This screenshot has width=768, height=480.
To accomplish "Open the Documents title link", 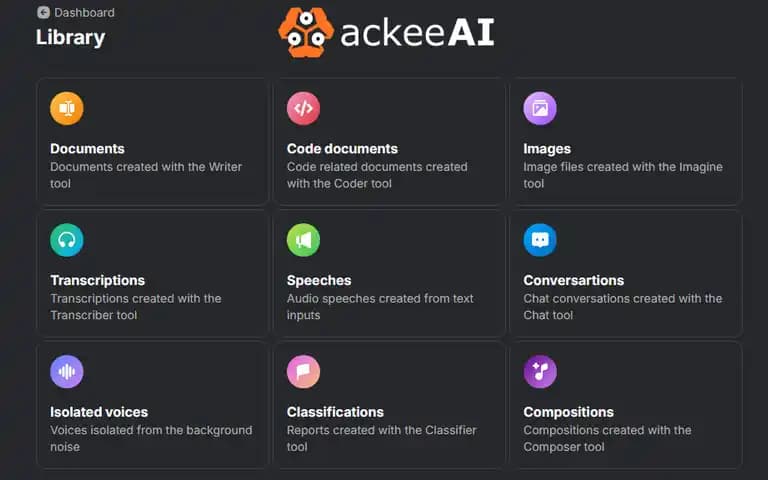I will tap(87, 148).
